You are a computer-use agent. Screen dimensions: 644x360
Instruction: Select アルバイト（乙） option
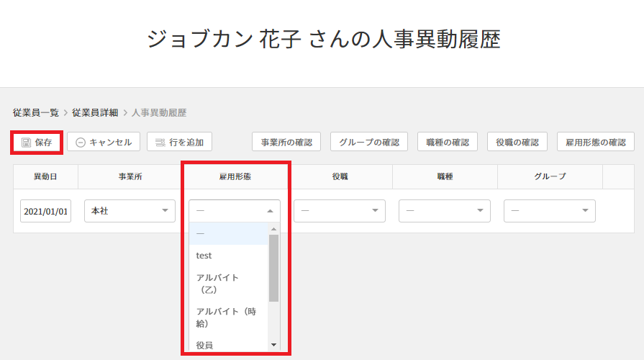point(229,284)
